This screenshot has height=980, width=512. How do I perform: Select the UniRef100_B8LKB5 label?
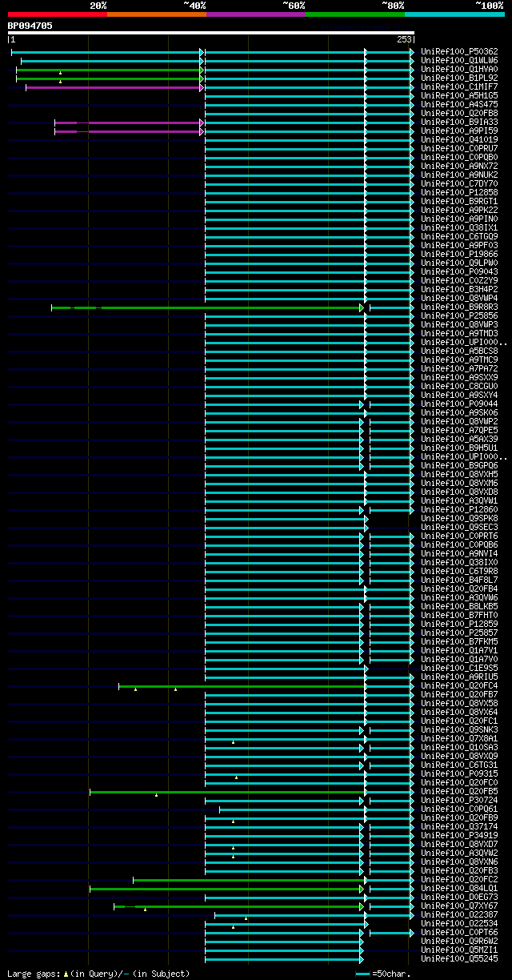459,607
